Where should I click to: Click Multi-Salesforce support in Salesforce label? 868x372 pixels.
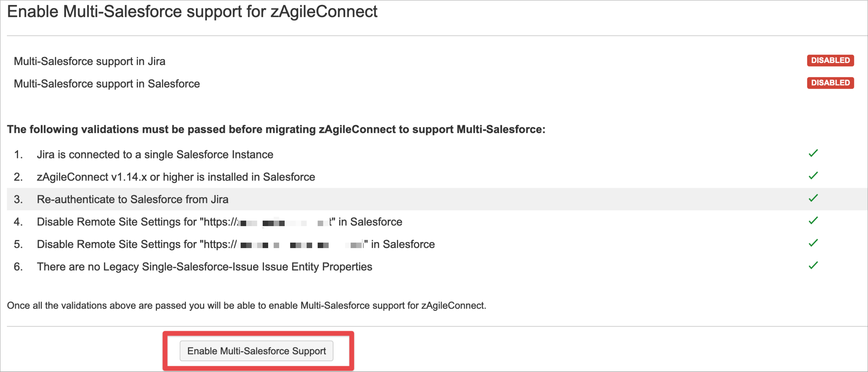[x=106, y=84]
